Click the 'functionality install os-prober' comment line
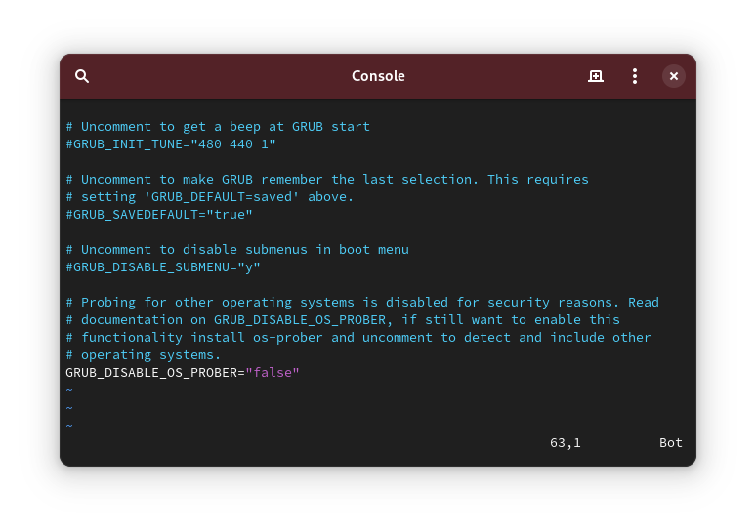This screenshot has width=756, height=532. click(358, 338)
